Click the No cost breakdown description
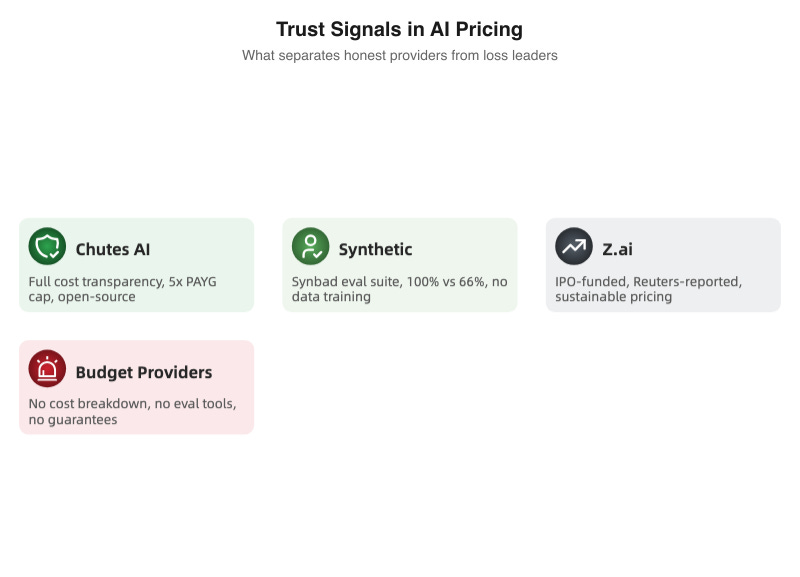Viewport: 800px width, 577px height. [132, 404]
